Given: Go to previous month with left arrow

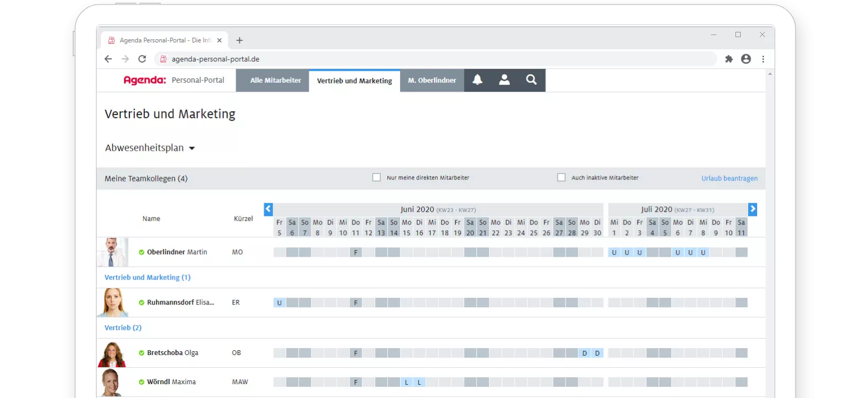Looking at the screenshot, I should [268, 209].
